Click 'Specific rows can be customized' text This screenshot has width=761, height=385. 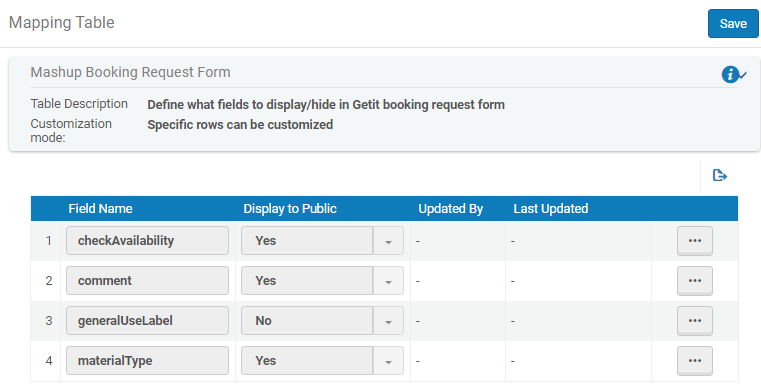[240, 125]
